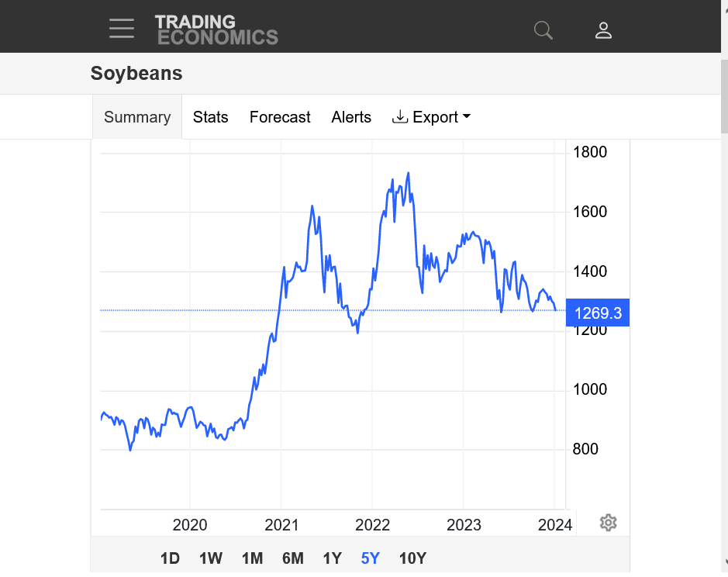Open the hamburger navigation menu
The width and height of the screenshot is (728, 577).
click(x=122, y=29)
